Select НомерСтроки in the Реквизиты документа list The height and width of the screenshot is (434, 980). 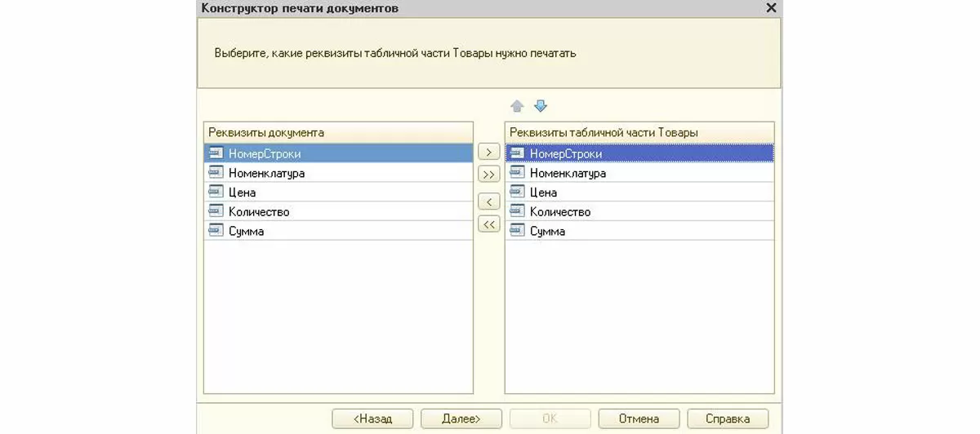coord(265,153)
